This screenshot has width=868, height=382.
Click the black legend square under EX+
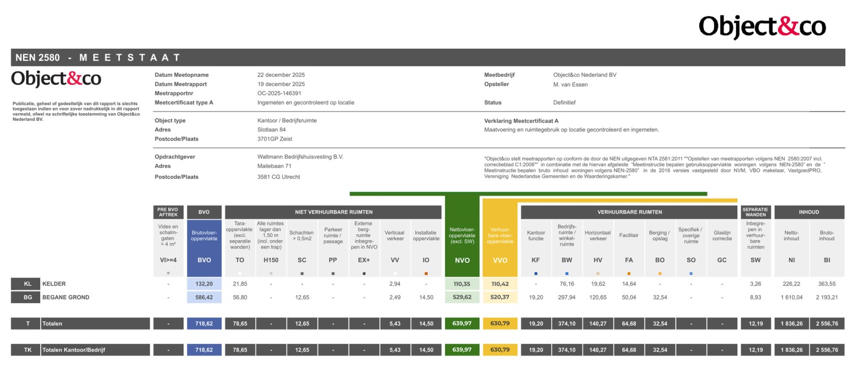364,273
